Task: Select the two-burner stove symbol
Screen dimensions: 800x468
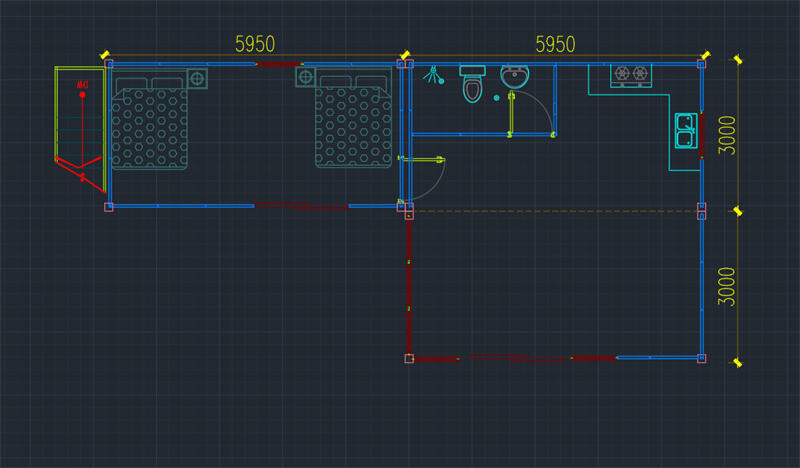Action: (631, 76)
